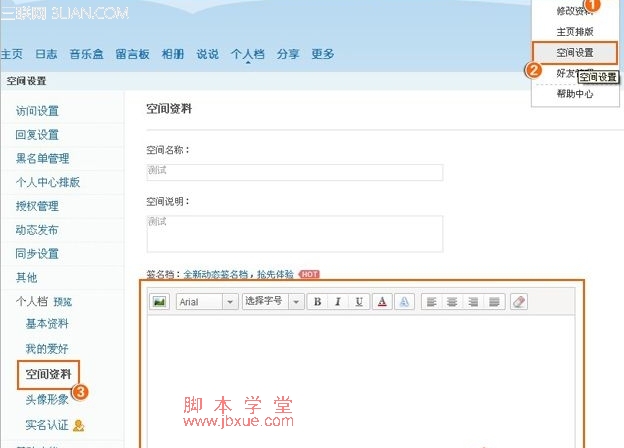Viewport: 624px width, 448px height.
Task: Open 实名认证 under 个人档
Action: pos(47,425)
